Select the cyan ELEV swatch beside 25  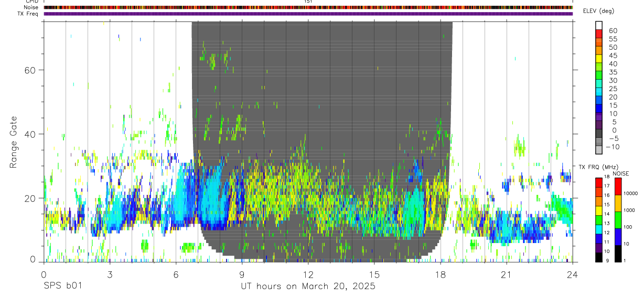(599, 91)
